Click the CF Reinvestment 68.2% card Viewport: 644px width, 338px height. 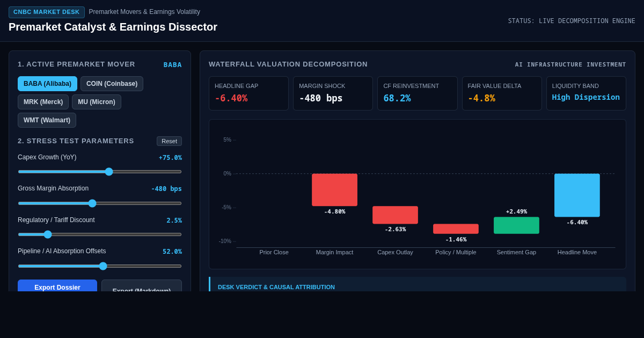pyautogui.click(x=417, y=93)
